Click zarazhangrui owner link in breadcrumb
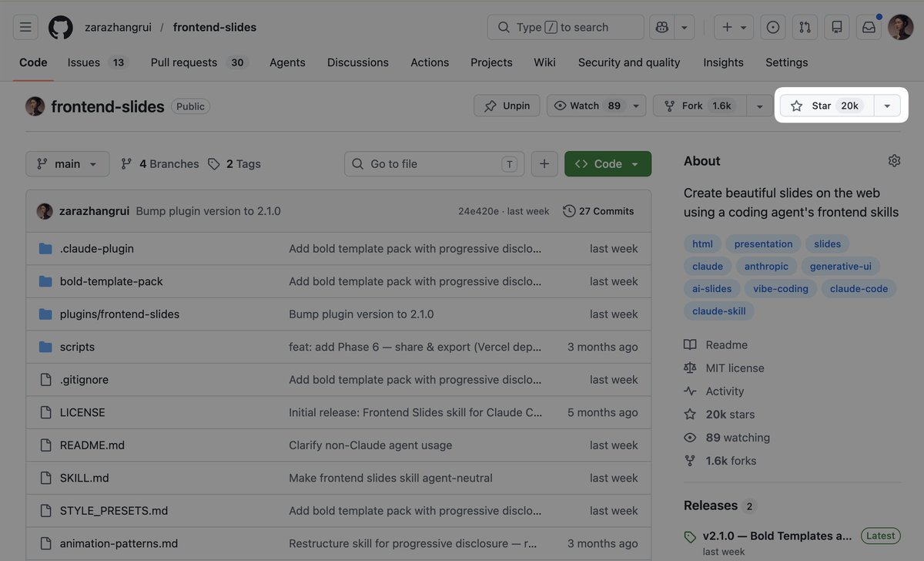This screenshot has height=561, width=924. pos(118,27)
